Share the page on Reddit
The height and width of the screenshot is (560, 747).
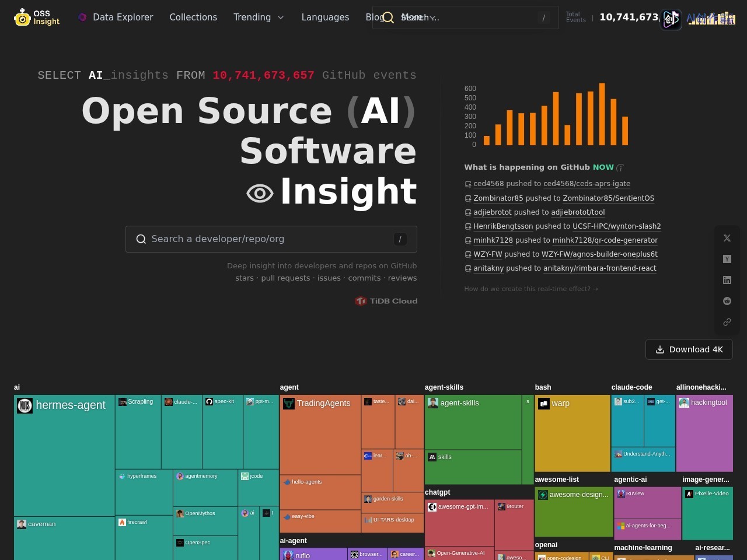pyautogui.click(x=727, y=301)
